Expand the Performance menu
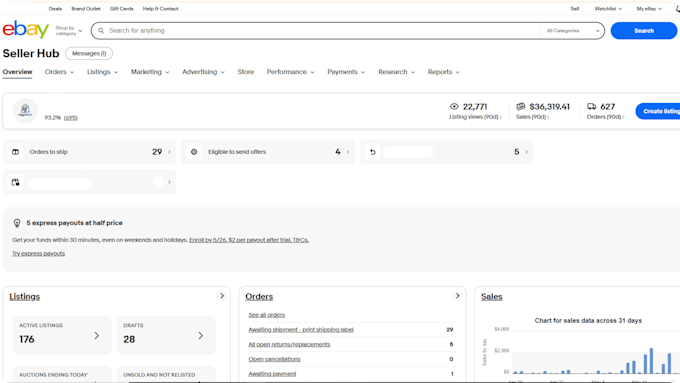Image resolution: width=680 pixels, height=383 pixels. (x=291, y=72)
